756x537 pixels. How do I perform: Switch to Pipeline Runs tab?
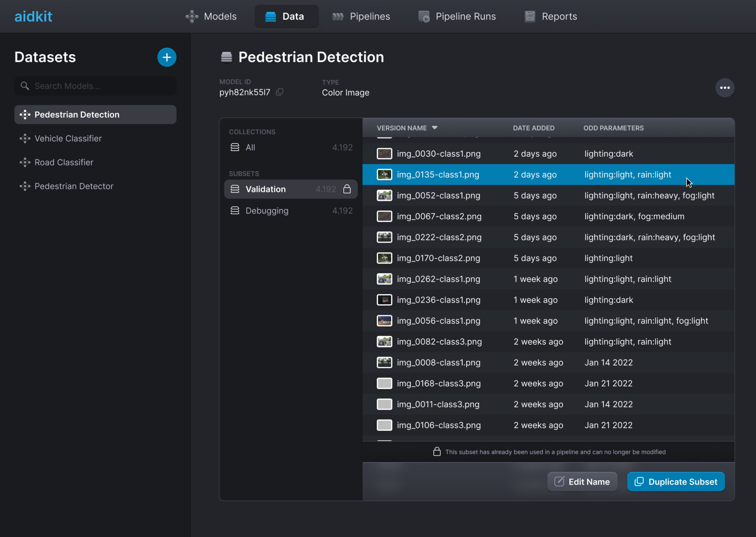(x=457, y=17)
